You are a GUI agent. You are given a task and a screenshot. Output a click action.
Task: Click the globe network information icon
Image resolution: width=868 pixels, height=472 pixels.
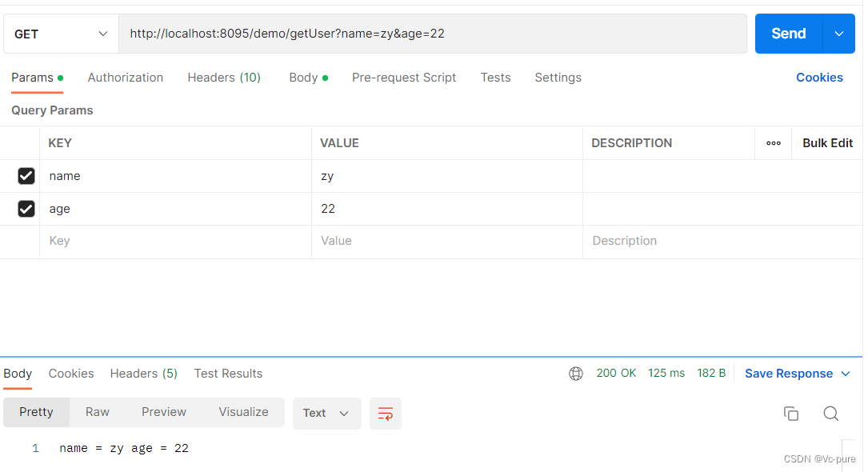[x=575, y=373]
